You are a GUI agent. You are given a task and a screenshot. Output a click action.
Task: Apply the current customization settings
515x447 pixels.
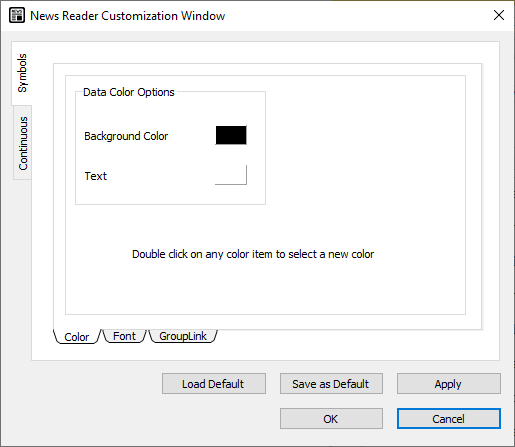click(x=448, y=384)
